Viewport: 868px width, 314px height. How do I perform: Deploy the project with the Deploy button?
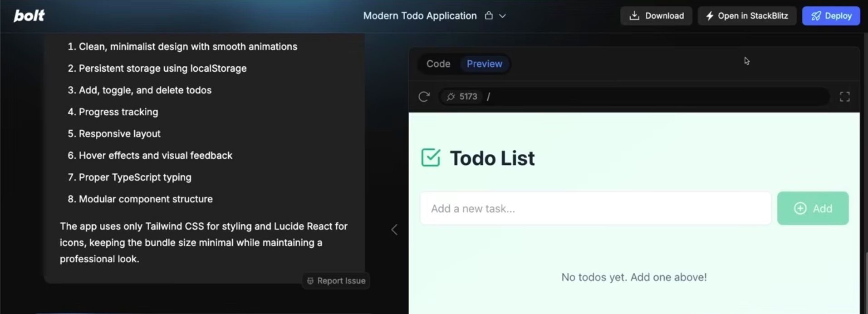(x=831, y=16)
